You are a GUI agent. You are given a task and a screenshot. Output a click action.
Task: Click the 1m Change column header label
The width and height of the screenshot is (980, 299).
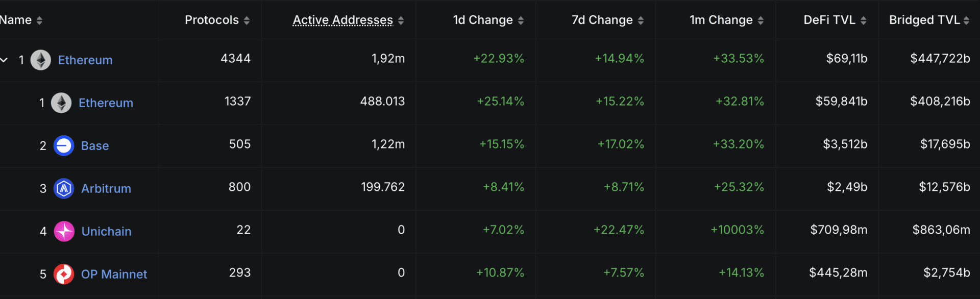pyautogui.click(x=721, y=20)
